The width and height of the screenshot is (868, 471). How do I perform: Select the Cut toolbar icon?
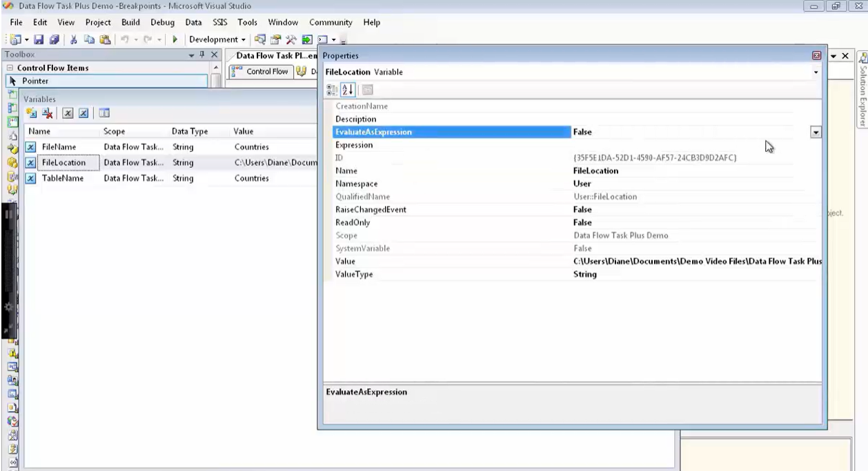[x=73, y=39]
